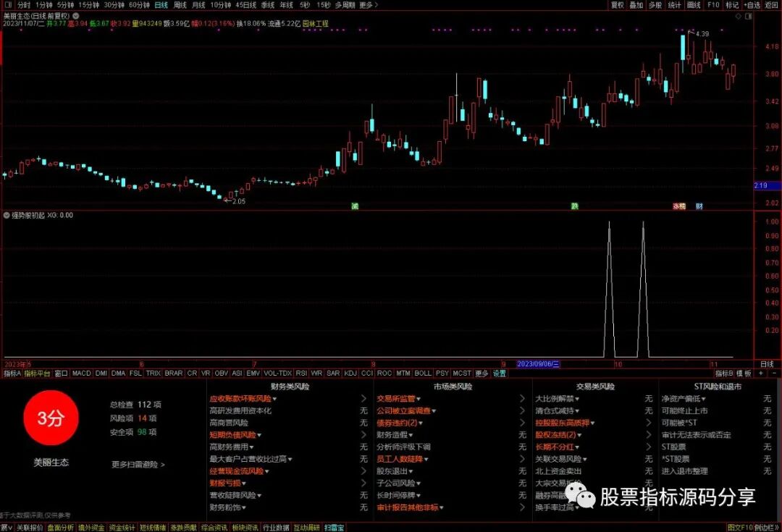Click the 指标平台 button

pos(38,373)
